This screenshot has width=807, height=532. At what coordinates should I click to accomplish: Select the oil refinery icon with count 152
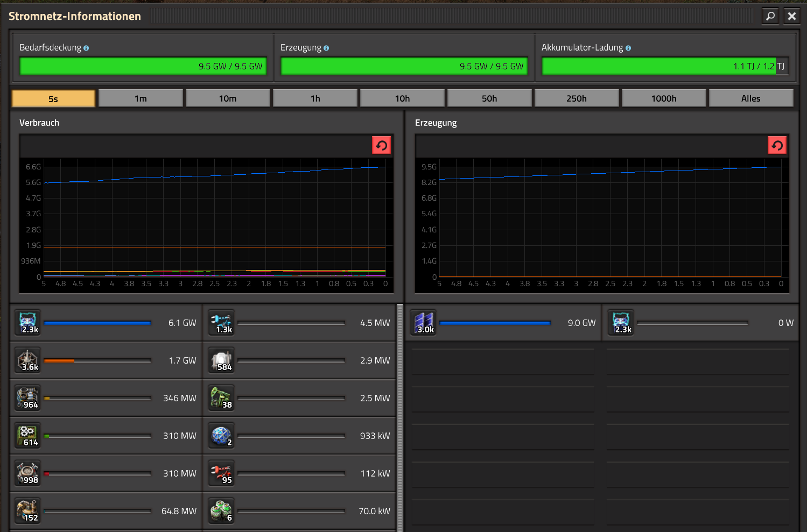tap(28, 511)
